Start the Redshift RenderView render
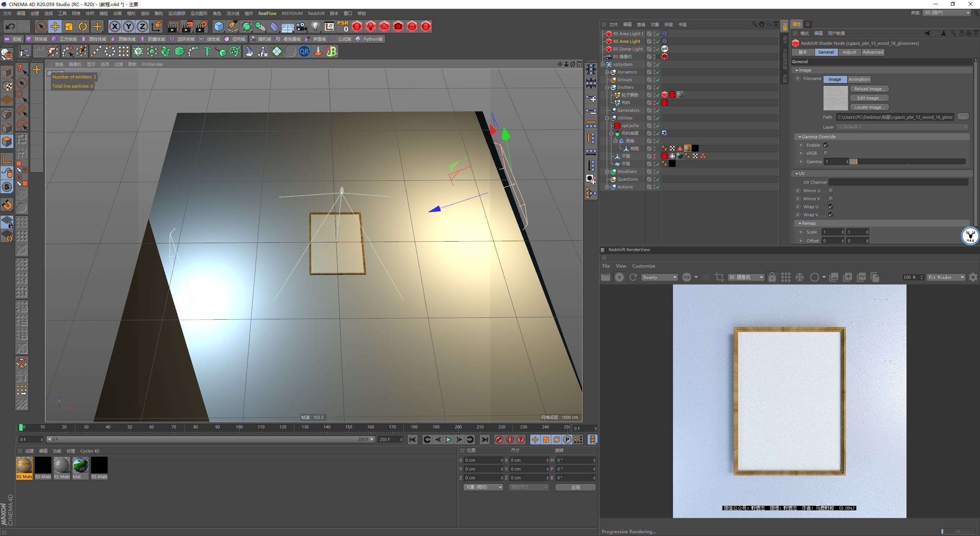The width and height of the screenshot is (980, 536). (619, 277)
